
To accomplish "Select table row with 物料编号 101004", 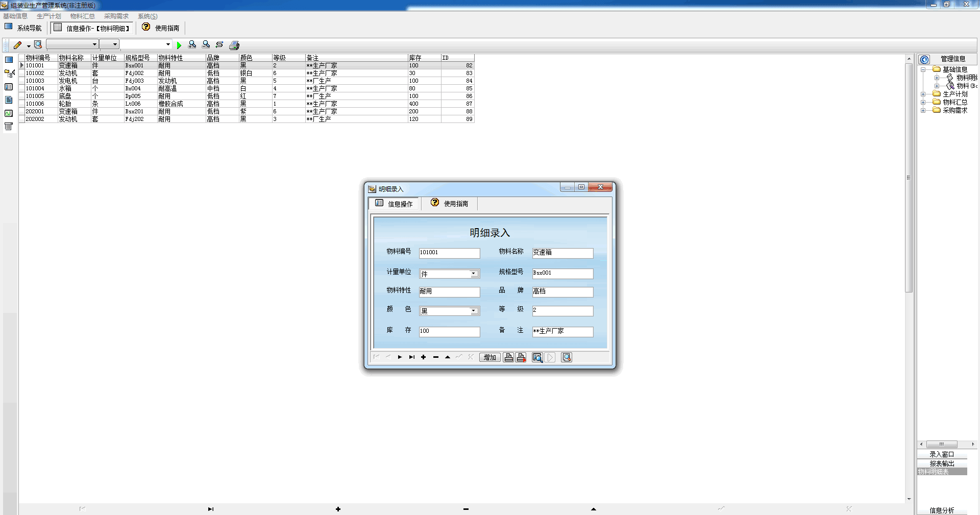I will [x=247, y=88].
